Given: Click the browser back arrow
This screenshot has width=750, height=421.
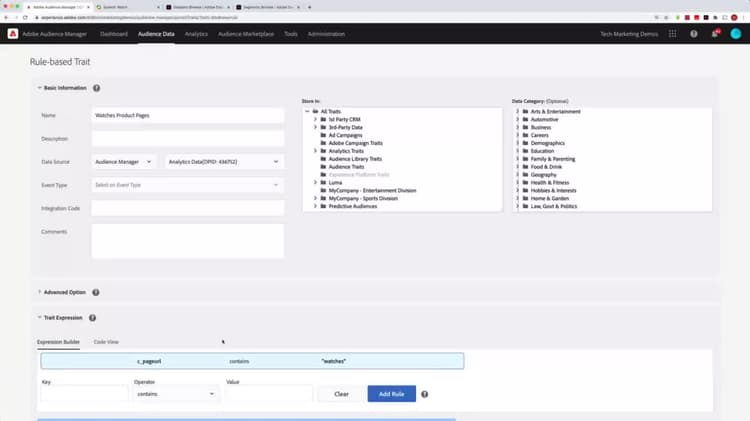Looking at the screenshot, I should 6,17.
